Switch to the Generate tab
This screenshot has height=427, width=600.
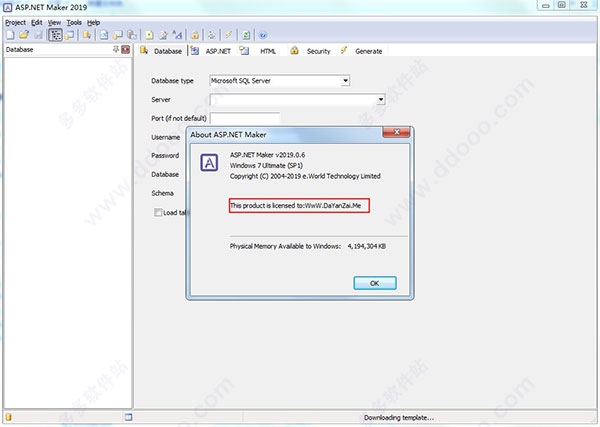(362, 51)
